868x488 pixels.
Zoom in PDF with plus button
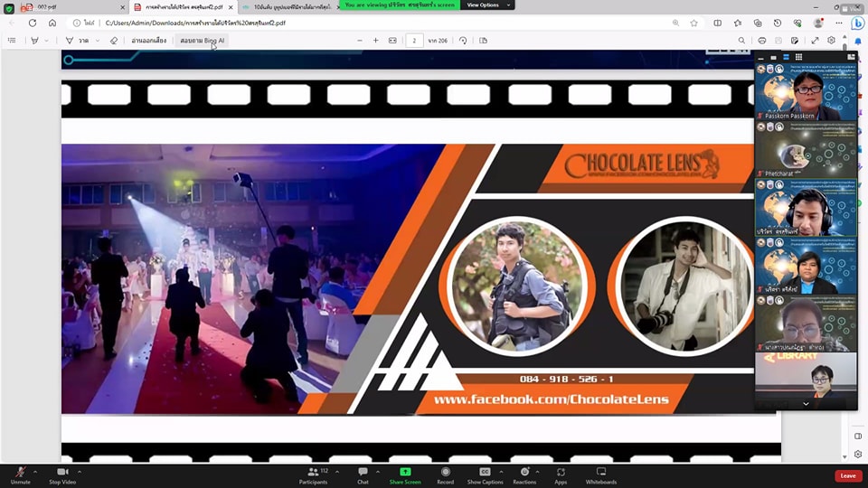coord(376,41)
